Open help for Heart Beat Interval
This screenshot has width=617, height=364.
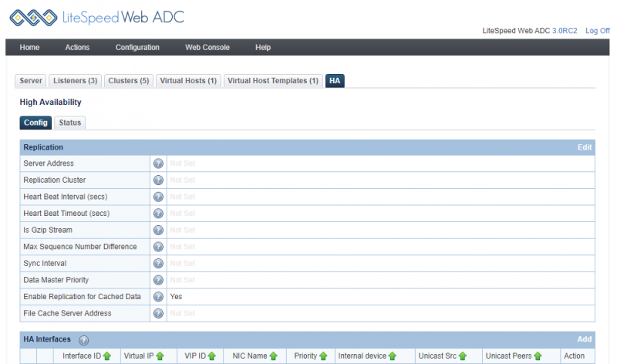coord(159,197)
